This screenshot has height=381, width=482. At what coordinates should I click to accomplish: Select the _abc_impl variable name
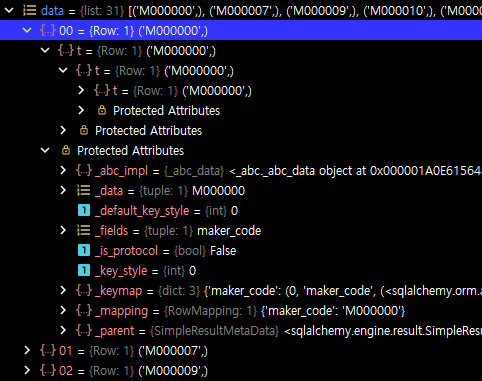121,171
